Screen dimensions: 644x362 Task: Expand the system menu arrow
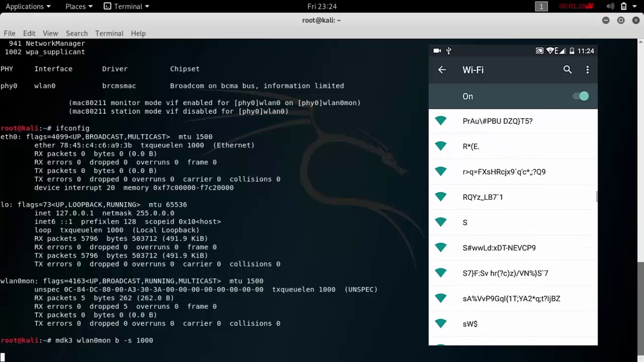coord(634,7)
